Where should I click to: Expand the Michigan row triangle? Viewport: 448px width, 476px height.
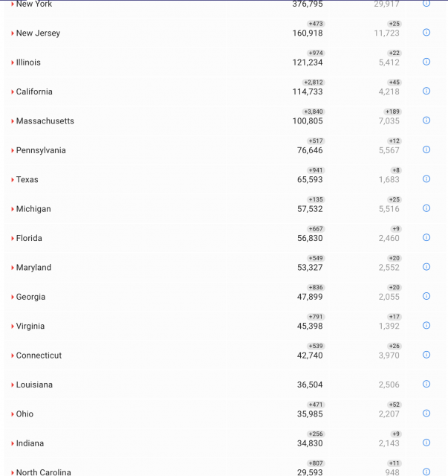(13, 210)
